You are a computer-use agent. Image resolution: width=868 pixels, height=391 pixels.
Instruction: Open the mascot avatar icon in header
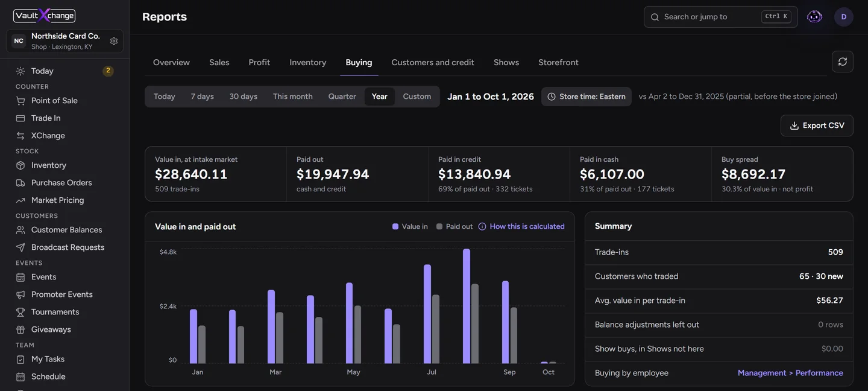point(814,17)
